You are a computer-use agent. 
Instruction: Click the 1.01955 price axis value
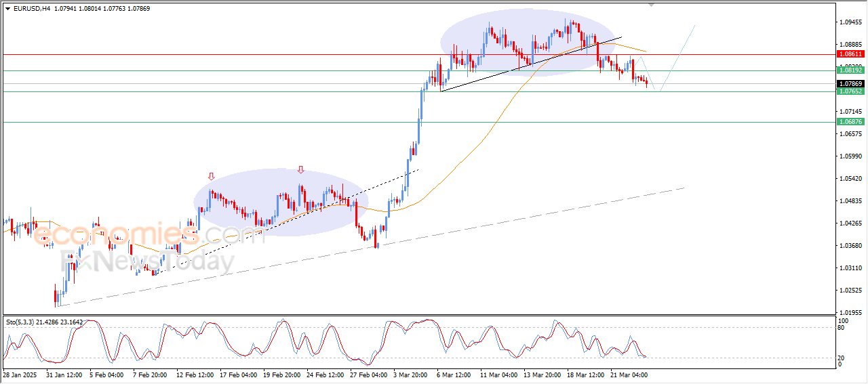(850, 312)
